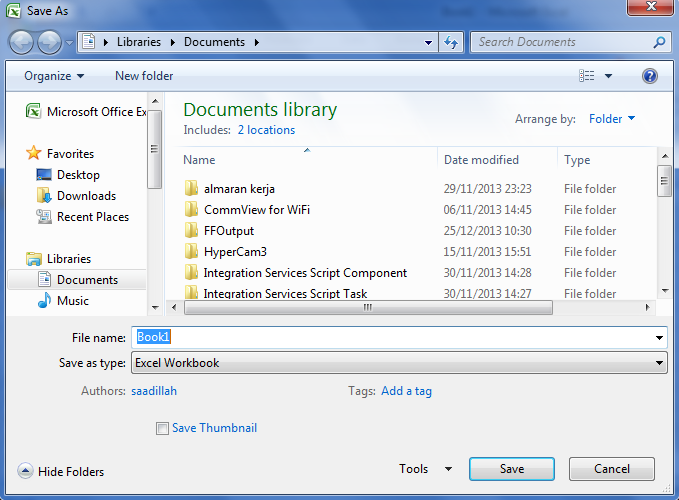Open the File name dropdown arrow
The height and width of the screenshot is (500, 679).
(x=659, y=338)
